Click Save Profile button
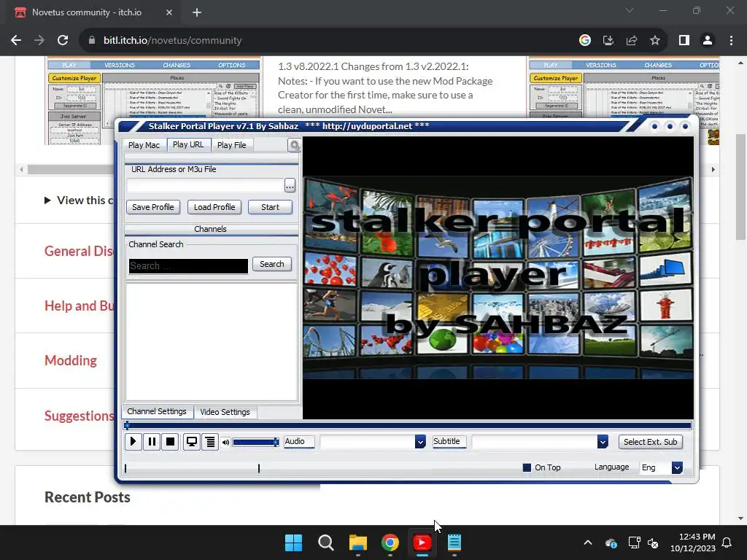 (x=153, y=207)
